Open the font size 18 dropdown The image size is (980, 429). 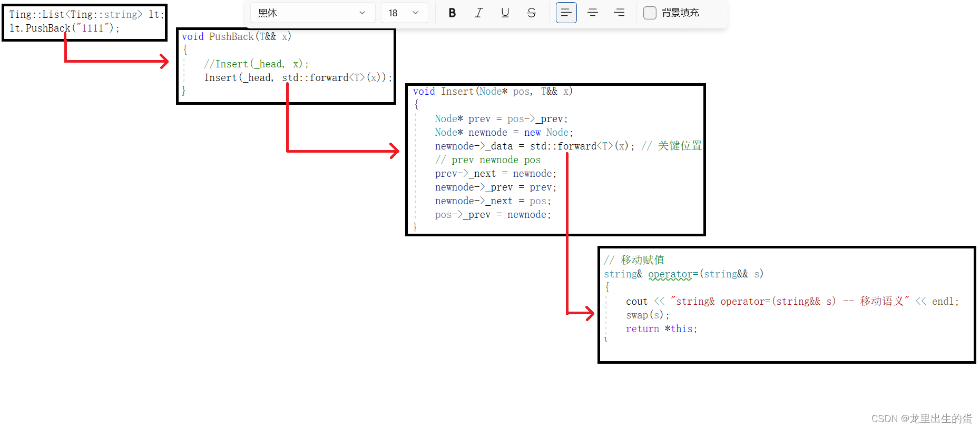click(404, 13)
